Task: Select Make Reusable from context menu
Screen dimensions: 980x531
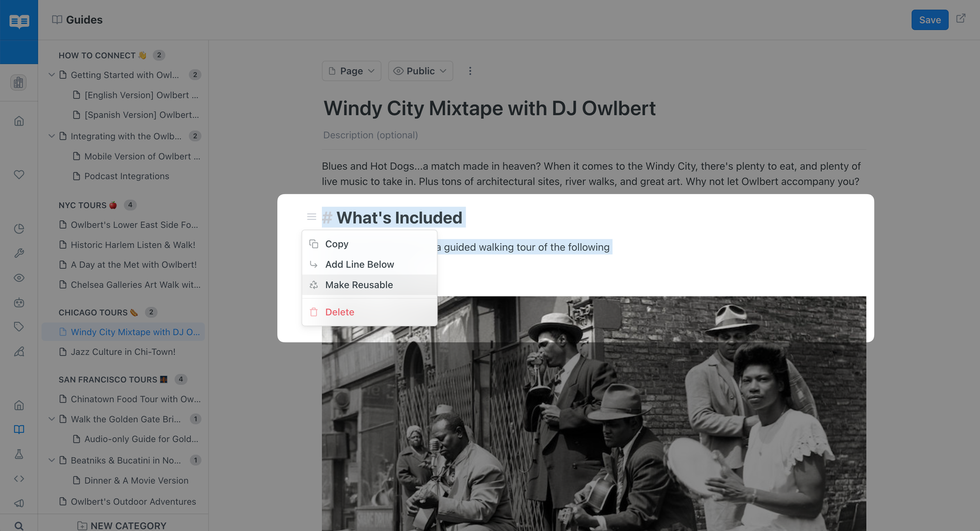Action: click(x=359, y=285)
